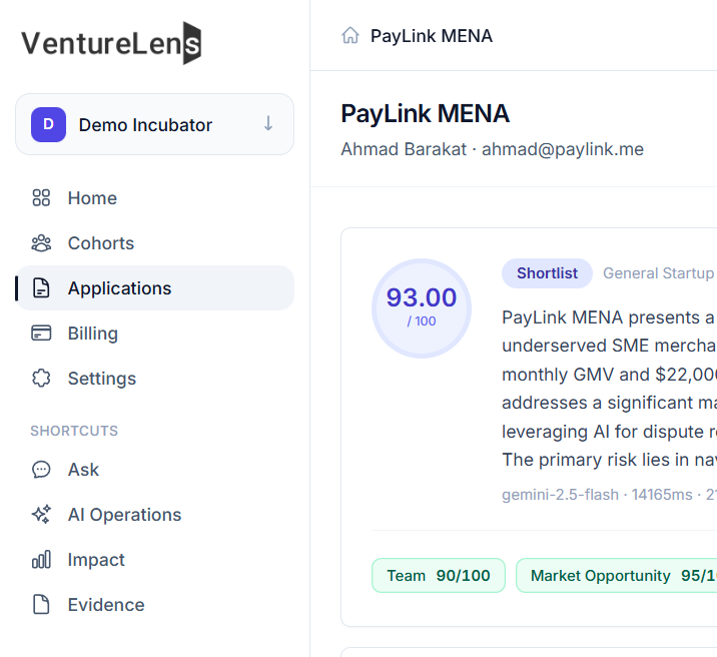Screen dimensions: 717x657
Task: Click the purple D workspace avatar
Action: click(48, 124)
